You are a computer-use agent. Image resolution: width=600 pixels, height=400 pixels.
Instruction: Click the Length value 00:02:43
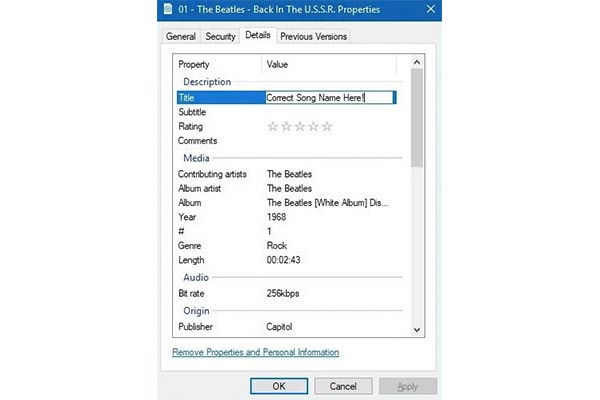(284, 260)
